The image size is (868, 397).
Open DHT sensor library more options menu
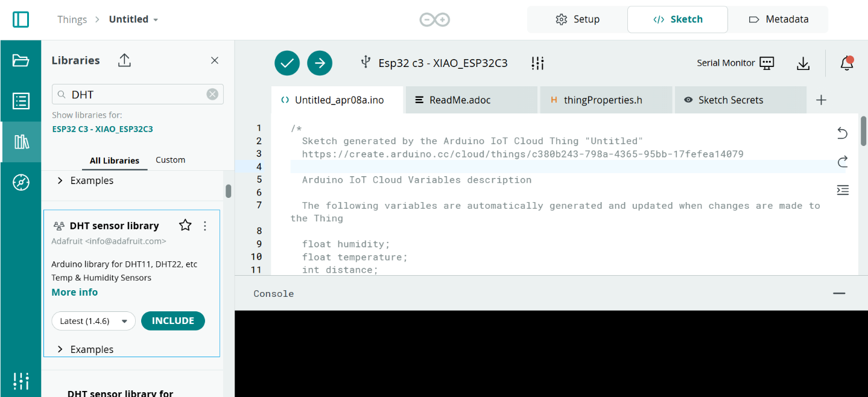(205, 226)
